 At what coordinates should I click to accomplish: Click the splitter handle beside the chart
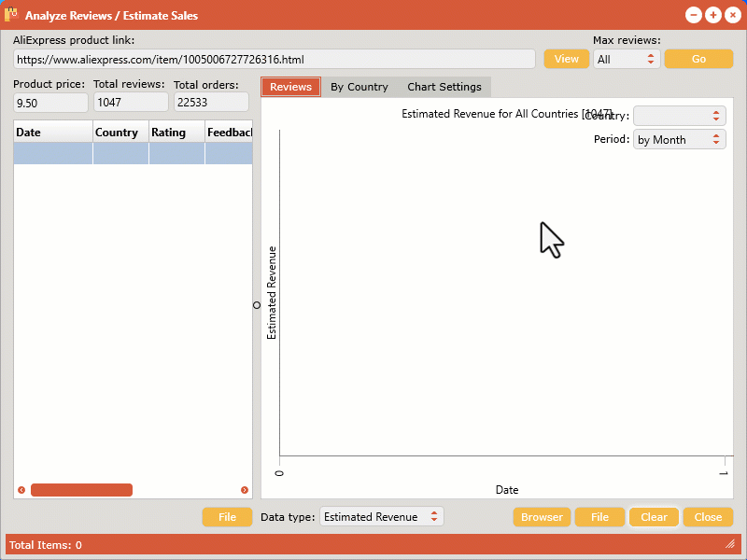[x=257, y=305]
